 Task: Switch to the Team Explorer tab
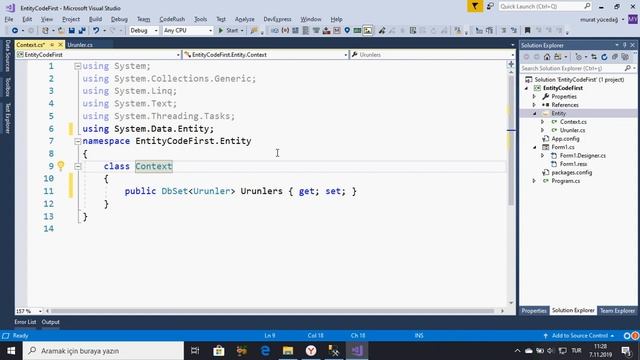pyautogui.click(x=617, y=311)
